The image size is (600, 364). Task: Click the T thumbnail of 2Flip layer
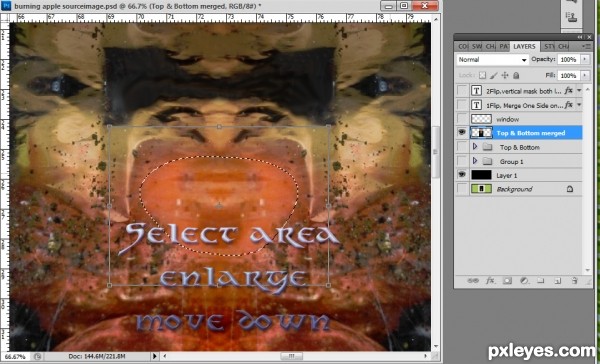pos(476,91)
